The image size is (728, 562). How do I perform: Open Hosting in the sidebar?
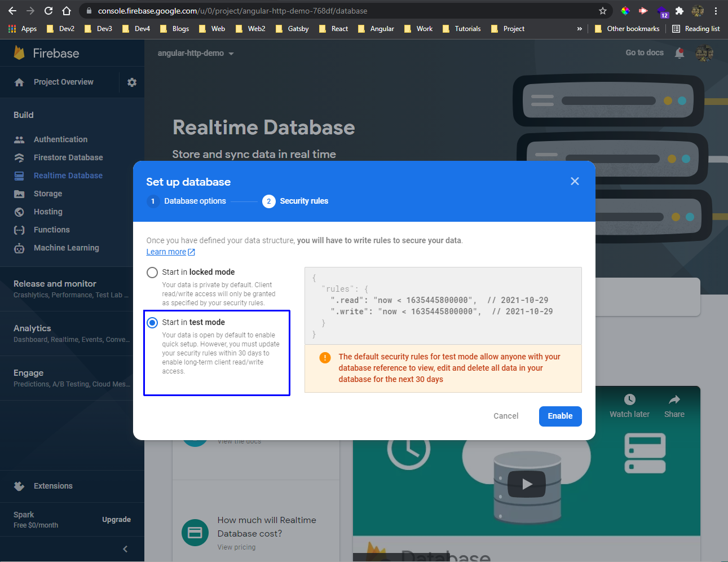[48, 212]
